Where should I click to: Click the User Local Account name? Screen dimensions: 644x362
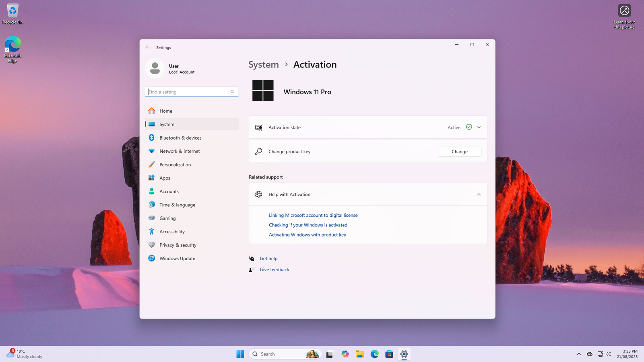point(182,69)
